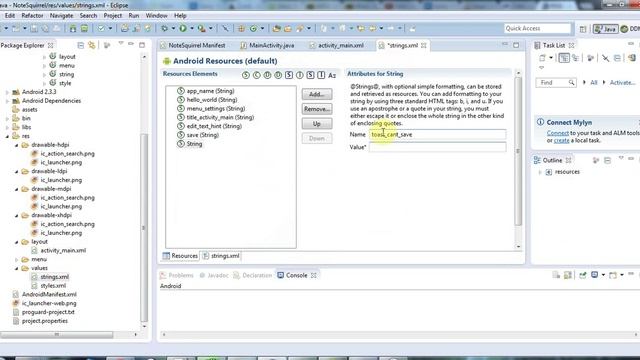Expand the Android 2.3.3 library node
The height and width of the screenshot is (360, 640).
tap(7, 92)
